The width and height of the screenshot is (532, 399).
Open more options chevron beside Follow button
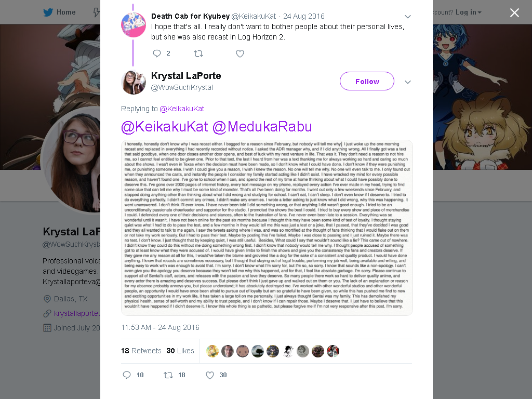(408, 82)
